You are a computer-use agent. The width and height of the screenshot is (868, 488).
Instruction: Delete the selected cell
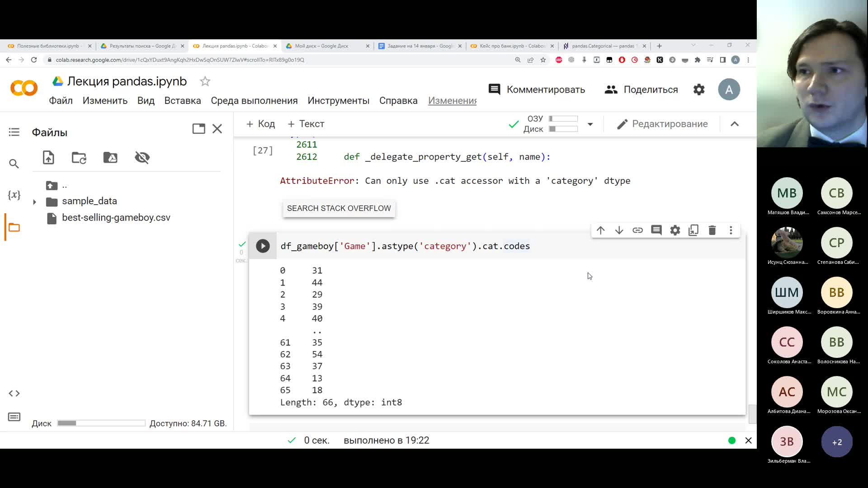click(712, 230)
